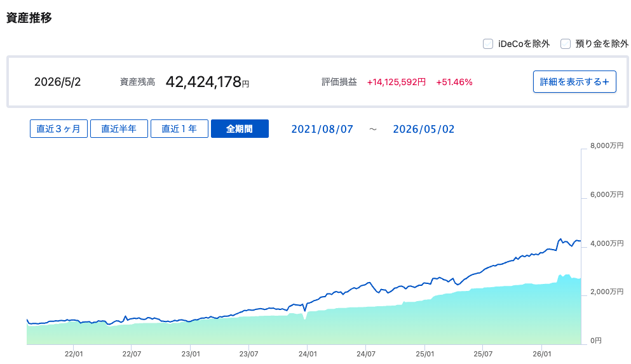Click the 25/07 x-axis label
Viewport: 631px width, 364px height.
(483, 354)
